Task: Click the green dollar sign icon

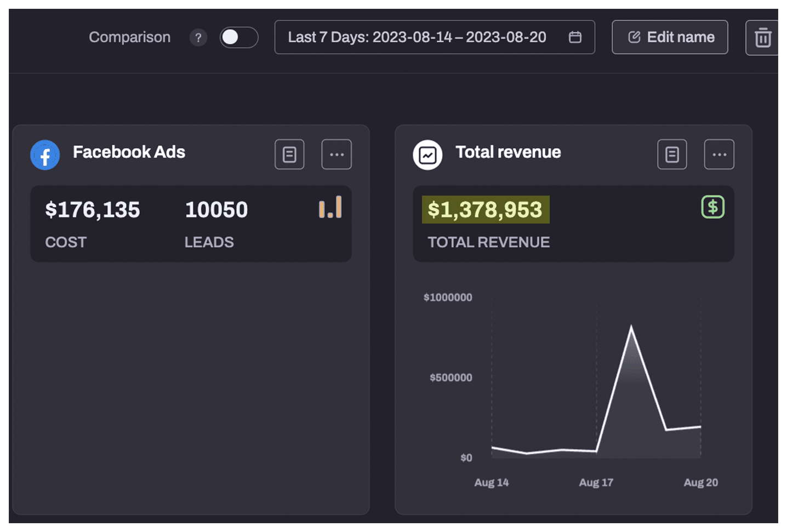Action: pos(712,207)
